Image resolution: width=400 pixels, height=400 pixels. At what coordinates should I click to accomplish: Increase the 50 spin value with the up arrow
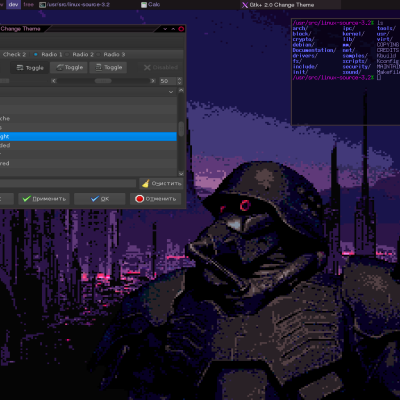(180, 79)
